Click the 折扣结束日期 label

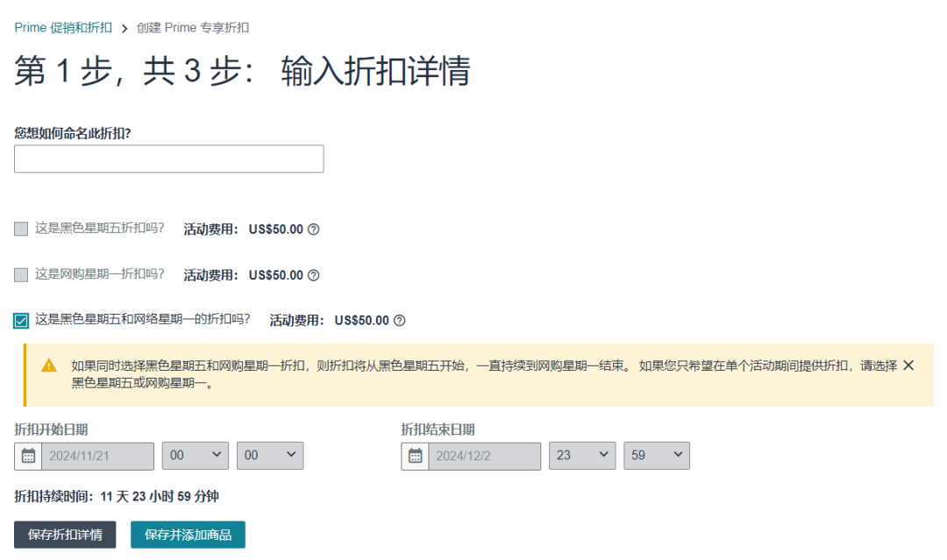(x=438, y=429)
